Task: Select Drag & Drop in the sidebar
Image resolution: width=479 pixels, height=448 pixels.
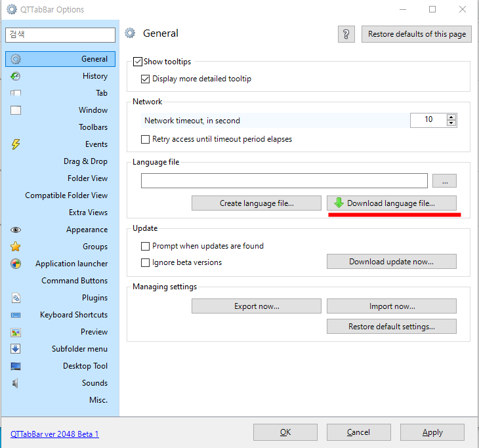Action: pos(60,161)
